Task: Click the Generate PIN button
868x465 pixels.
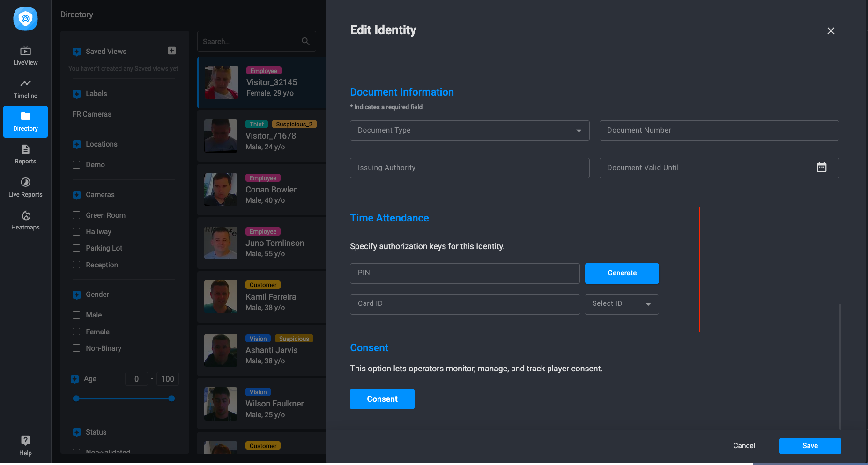Action: point(622,273)
